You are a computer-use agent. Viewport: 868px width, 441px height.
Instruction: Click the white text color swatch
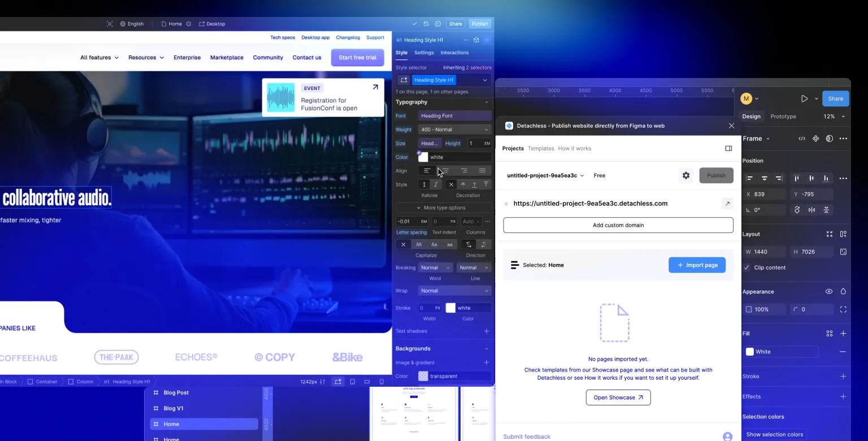pos(423,157)
